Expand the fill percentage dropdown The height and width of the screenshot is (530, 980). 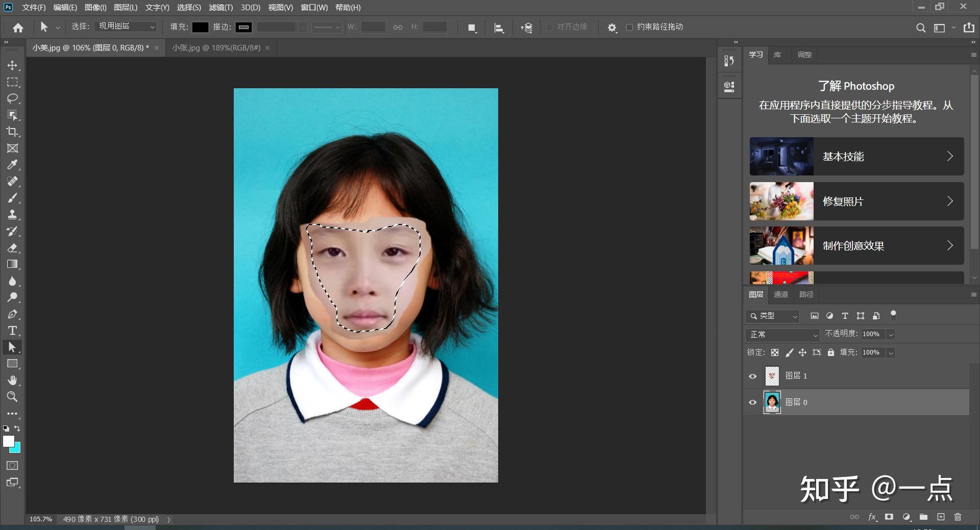[x=891, y=353]
